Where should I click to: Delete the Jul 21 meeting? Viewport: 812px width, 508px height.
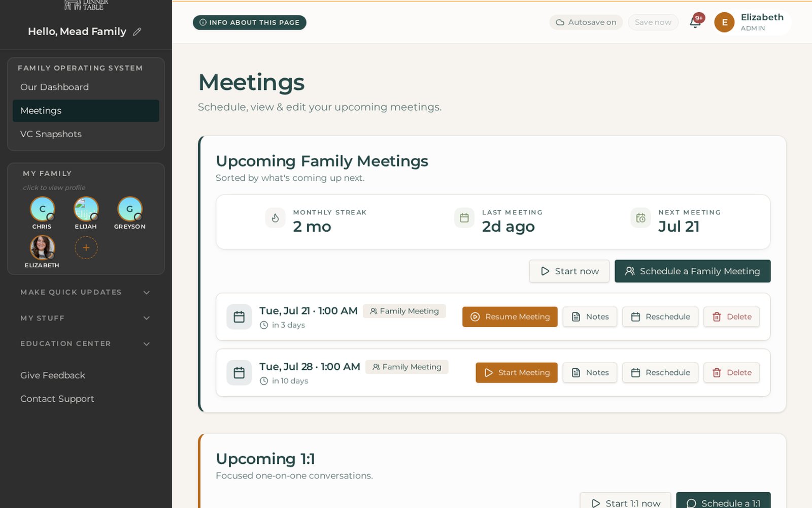732,317
